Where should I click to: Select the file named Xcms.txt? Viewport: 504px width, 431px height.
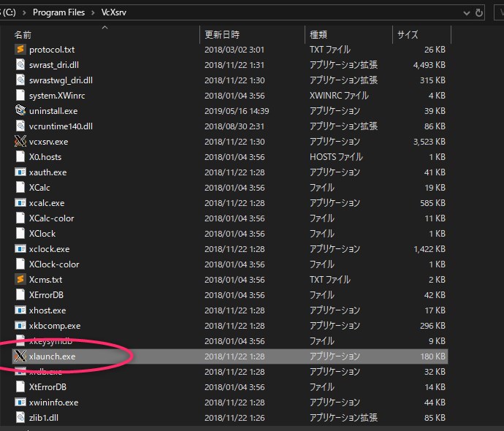point(45,280)
